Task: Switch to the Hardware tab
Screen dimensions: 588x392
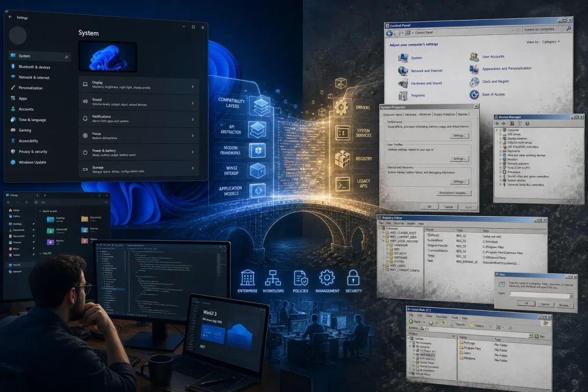Action: (410, 114)
